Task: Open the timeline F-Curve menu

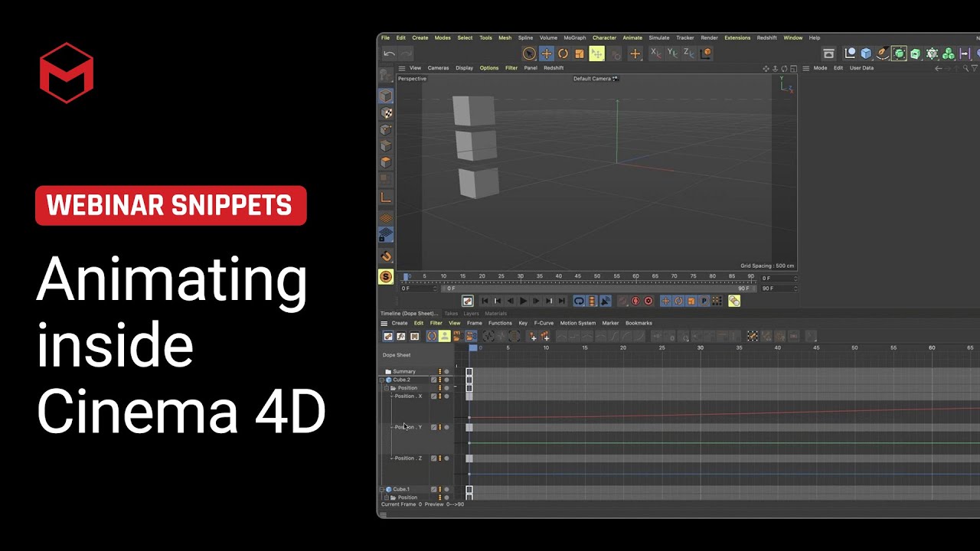Action: tap(544, 323)
